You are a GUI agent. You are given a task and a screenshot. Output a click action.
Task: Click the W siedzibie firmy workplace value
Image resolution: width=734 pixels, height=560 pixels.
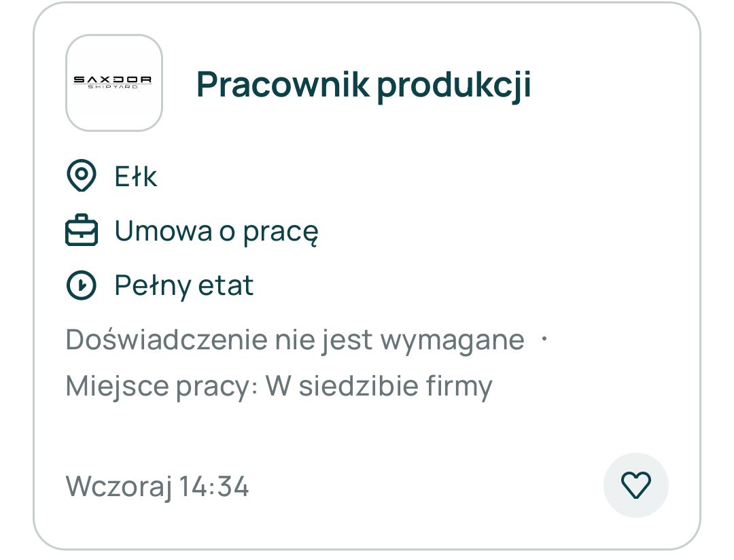coord(379,386)
